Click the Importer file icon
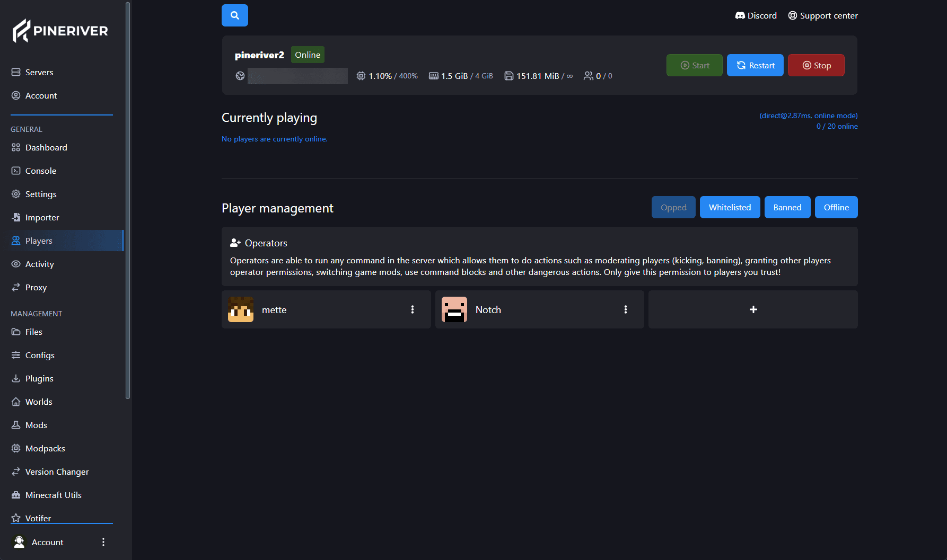Screen dimensions: 947x560 click(x=16, y=217)
